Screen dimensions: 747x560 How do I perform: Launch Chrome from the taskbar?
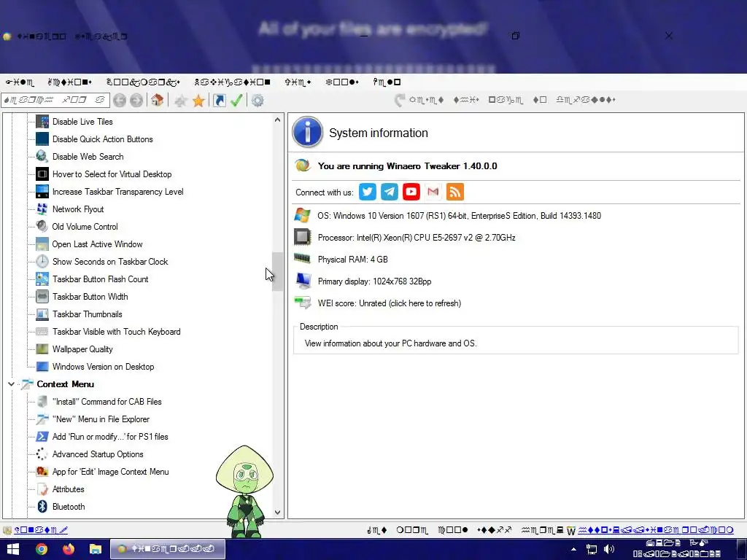[x=42, y=549]
